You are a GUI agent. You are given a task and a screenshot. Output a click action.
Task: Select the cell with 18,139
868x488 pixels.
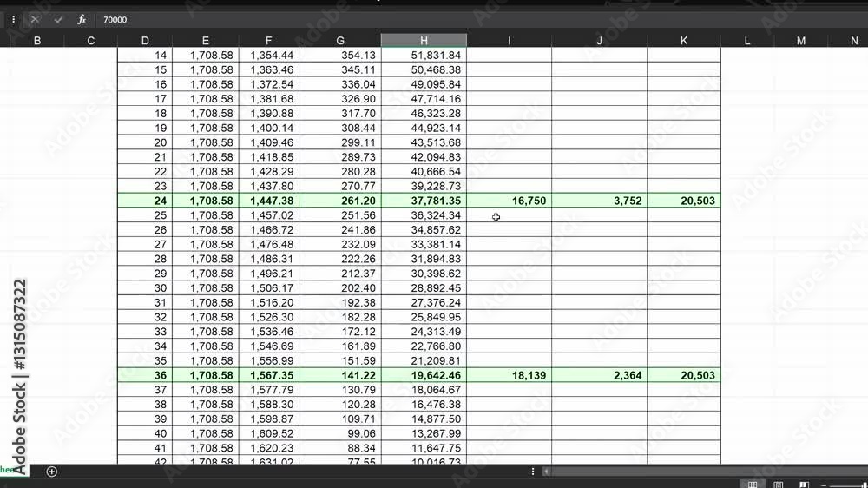point(510,375)
